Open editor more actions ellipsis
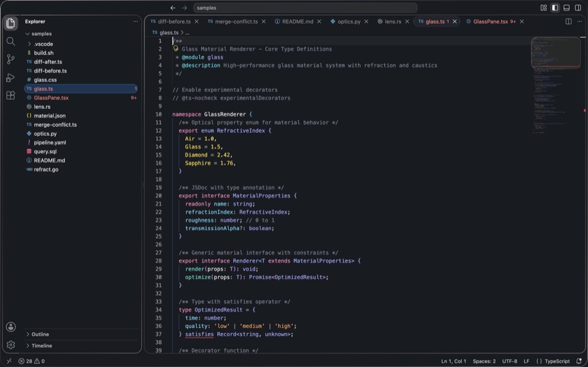 click(580, 22)
